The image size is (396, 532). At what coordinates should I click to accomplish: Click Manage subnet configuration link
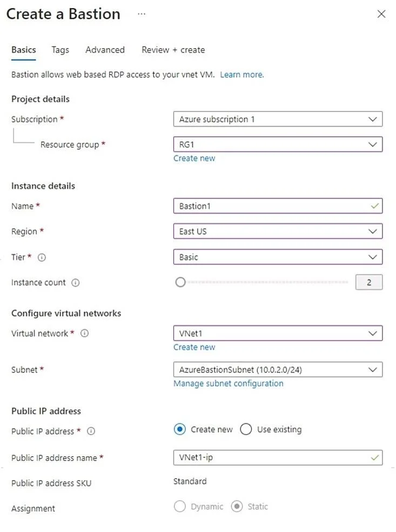click(x=228, y=383)
